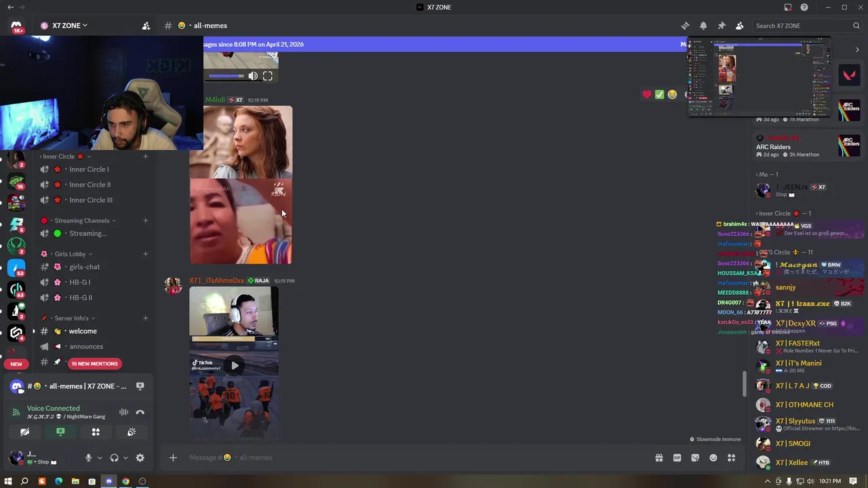Click the invite people icon beside X7 ZONE
This screenshot has width=868, height=488.
point(146,26)
